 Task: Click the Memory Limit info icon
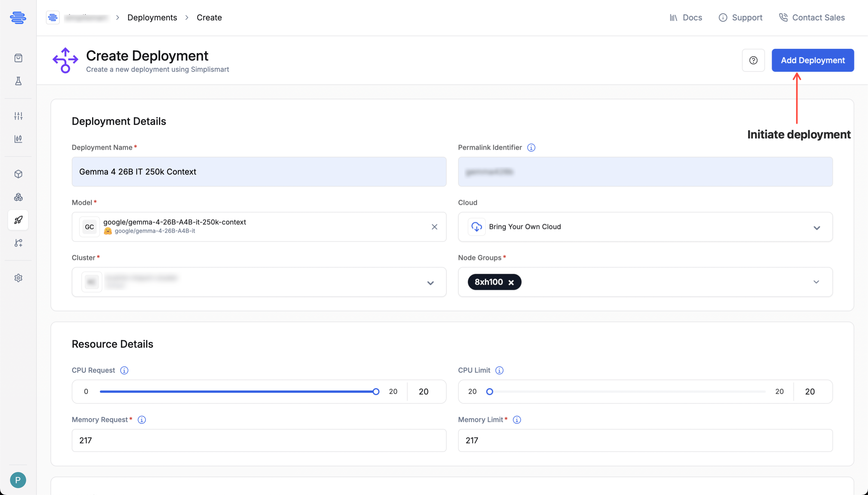517,420
